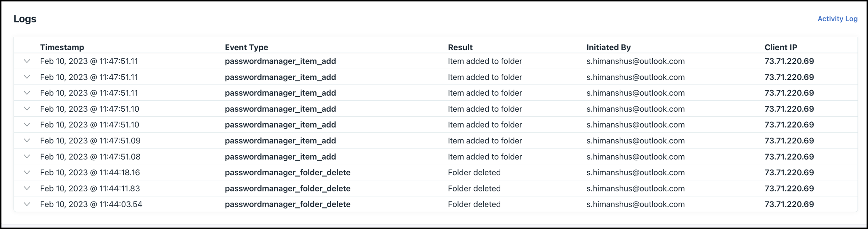The image size is (868, 229).
Task: Toggle details chevron for 11:44:18.16 entry
Action: coord(27,172)
